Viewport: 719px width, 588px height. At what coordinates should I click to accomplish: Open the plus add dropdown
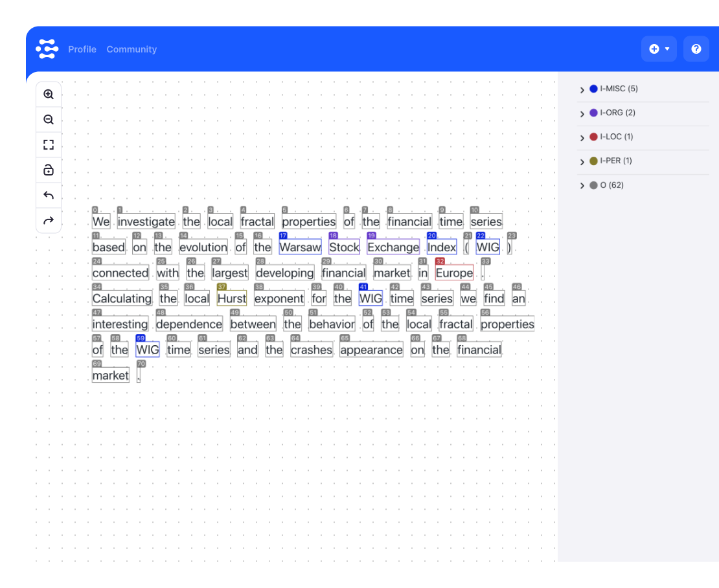click(x=659, y=49)
